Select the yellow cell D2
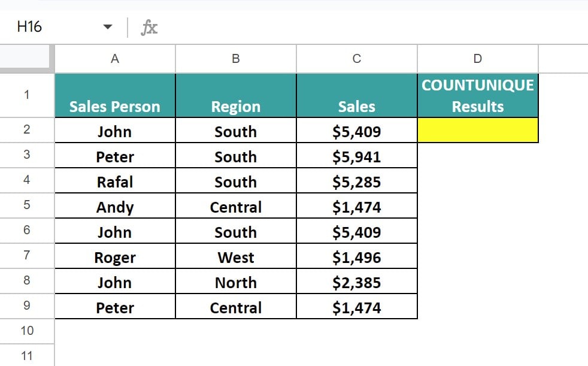The width and height of the screenshot is (588, 366). coord(478,130)
